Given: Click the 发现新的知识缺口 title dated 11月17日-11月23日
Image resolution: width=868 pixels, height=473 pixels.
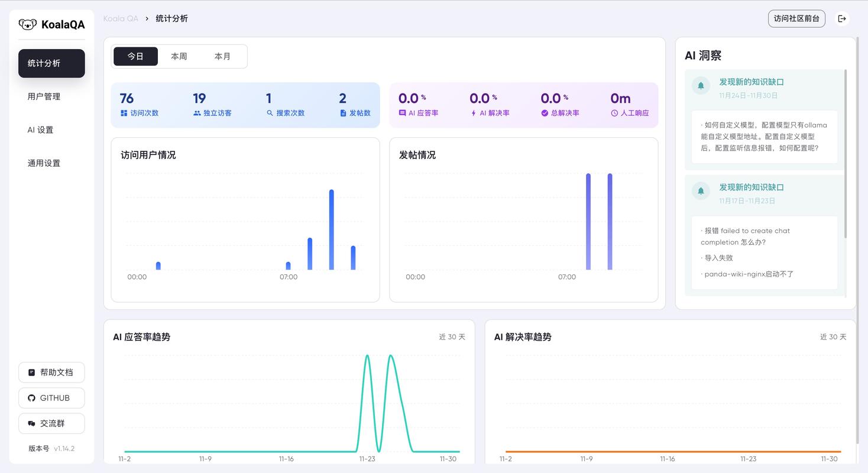Looking at the screenshot, I should tap(752, 187).
